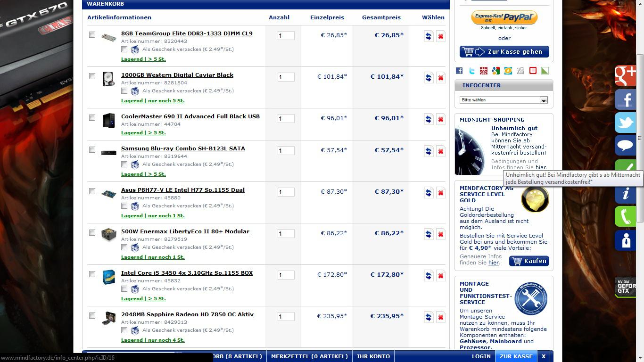Click Login in bottom bar
Viewport: 644px width, 362px height.
click(481, 356)
